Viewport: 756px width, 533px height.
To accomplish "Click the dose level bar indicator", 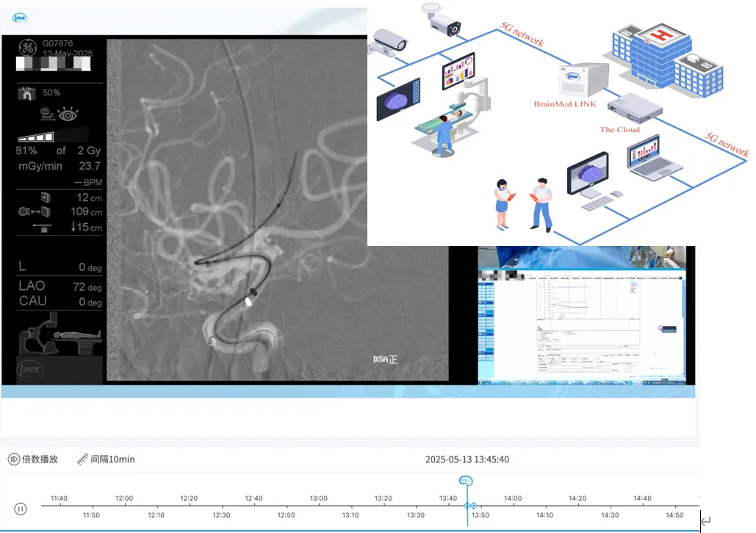I will pos(36,137).
